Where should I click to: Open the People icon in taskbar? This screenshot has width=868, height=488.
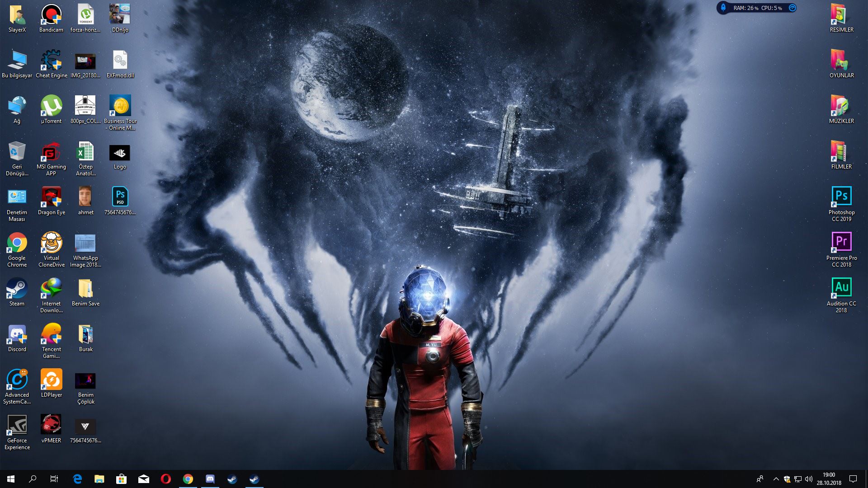760,479
